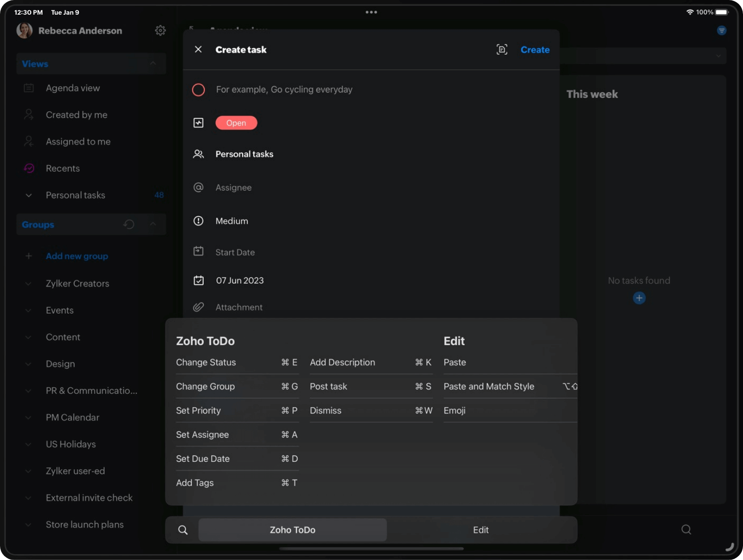Open Agenda view in sidebar
The width and height of the screenshot is (743, 560).
click(73, 88)
